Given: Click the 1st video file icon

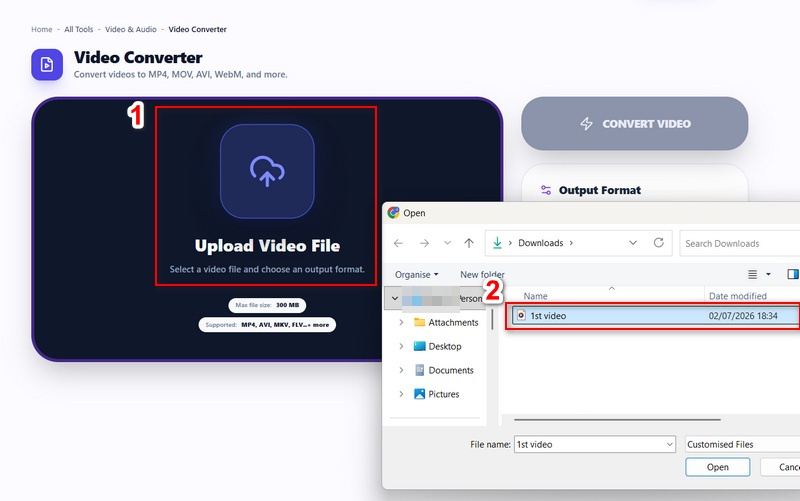Looking at the screenshot, I should pyautogui.click(x=521, y=315).
